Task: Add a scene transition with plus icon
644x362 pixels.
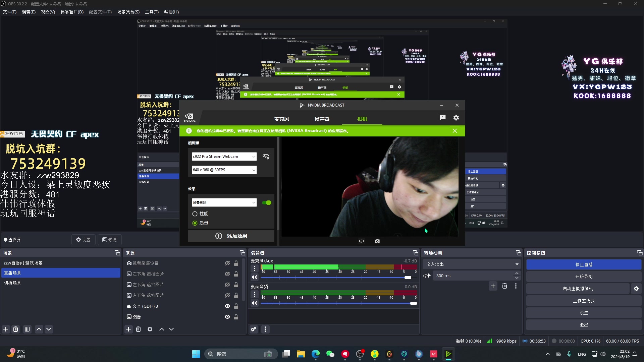Action: (493, 286)
